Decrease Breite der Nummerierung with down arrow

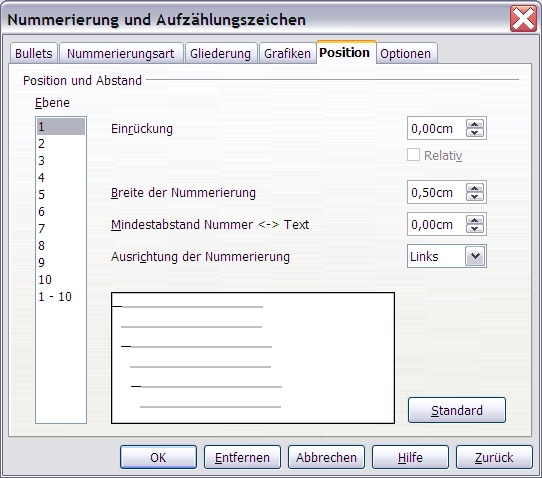[x=475, y=196]
